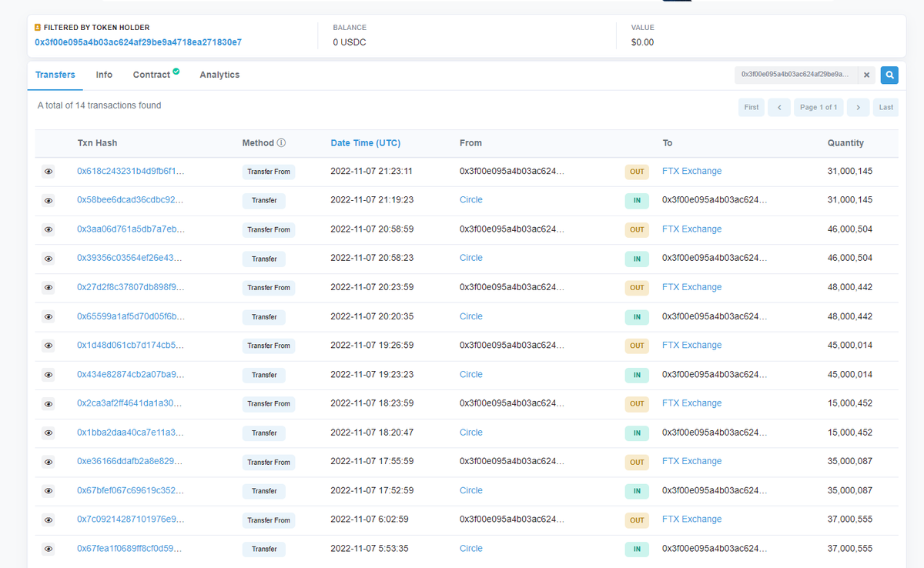
Task: Click the blue search magnifier button
Action: click(x=889, y=75)
